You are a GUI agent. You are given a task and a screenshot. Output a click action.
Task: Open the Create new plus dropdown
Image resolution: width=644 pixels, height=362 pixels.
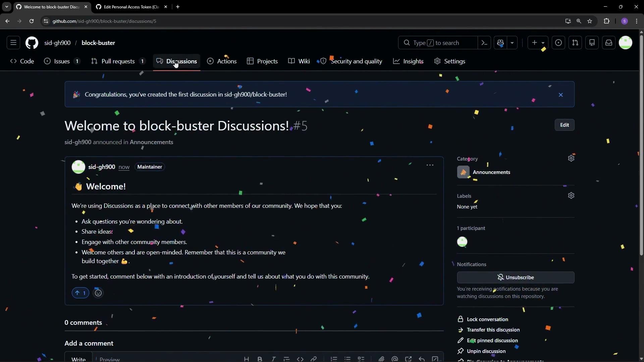tap(538, 43)
